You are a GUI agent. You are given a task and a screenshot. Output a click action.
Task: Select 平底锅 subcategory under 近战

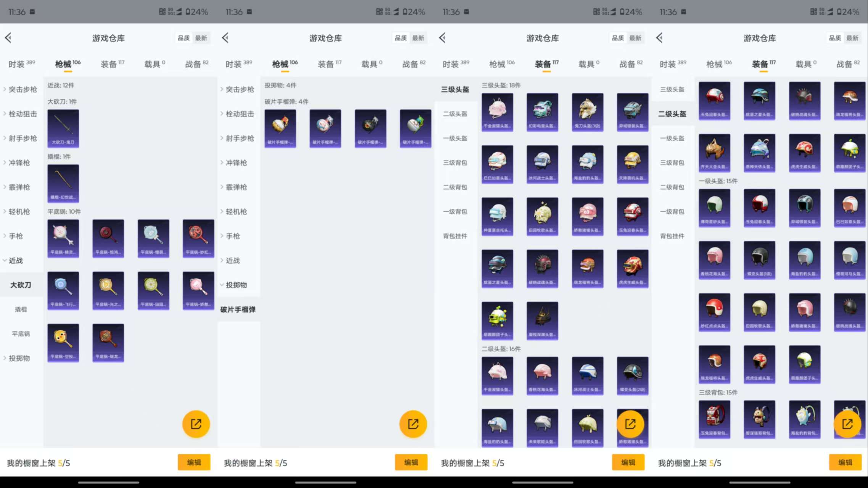(x=21, y=333)
